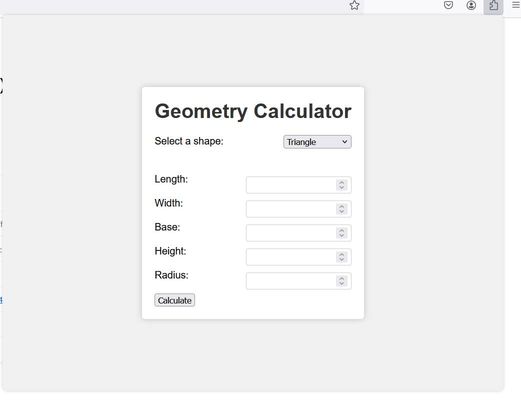Decrease the Length value with down arrow
Screen dimensions: 521x400
point(342,187)
